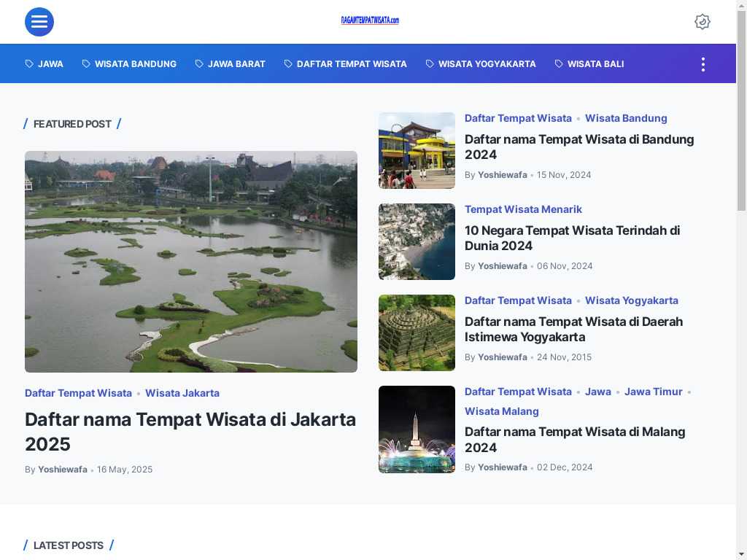
Task: Click the Tempat Wisata Menarik category
Action: (523, 209)
